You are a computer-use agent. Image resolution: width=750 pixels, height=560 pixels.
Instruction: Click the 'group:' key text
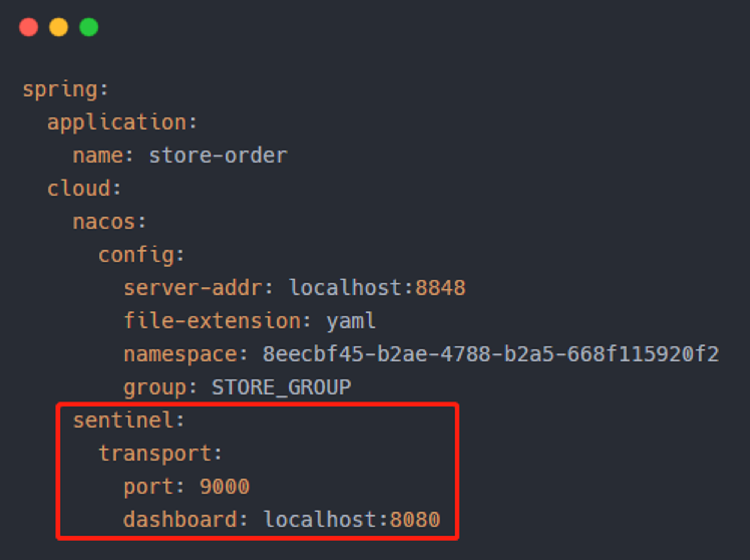coord(160,388)
